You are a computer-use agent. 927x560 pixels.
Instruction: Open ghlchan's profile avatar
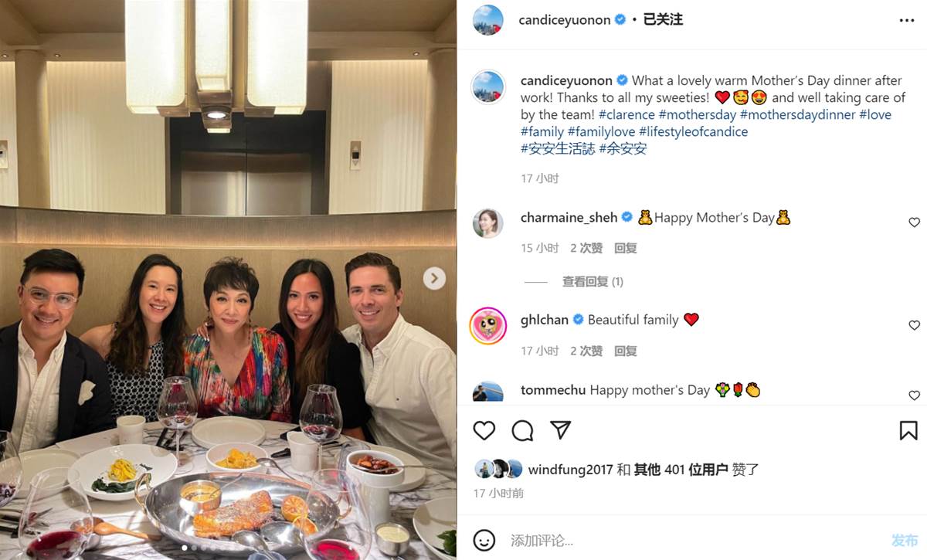488,326
